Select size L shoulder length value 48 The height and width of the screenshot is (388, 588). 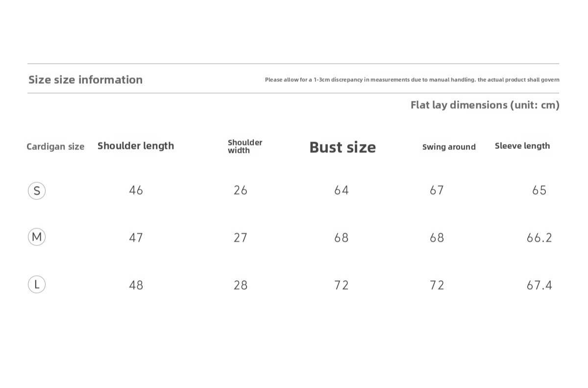(136, 285)
